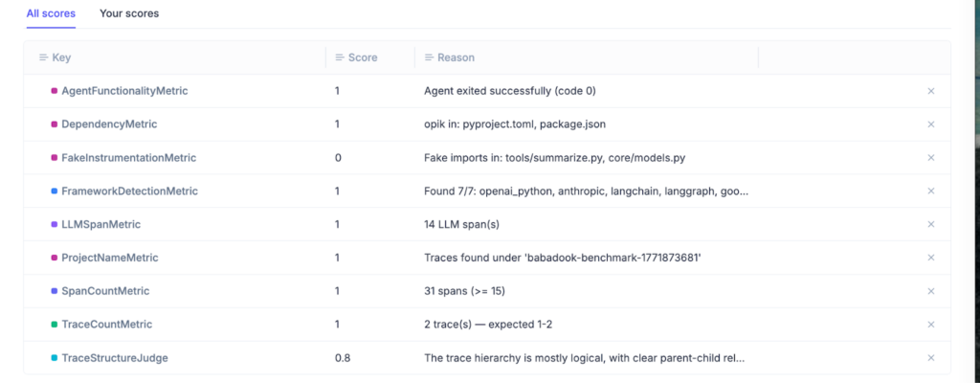Remove FrameworkDetectionMetric via its X icon
Viewport: 980px width, 383px height.
coord(930,191)
